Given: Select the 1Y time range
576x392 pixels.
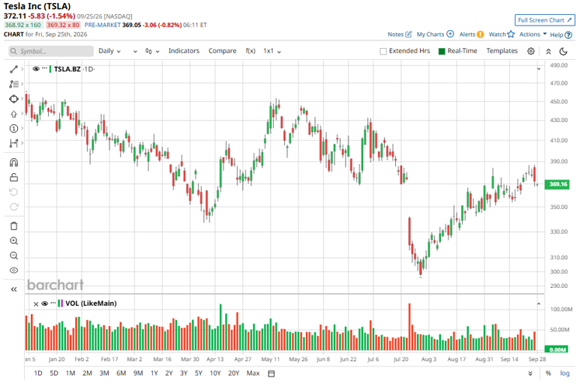Looking at the screenshot, I should tap(154, 373).
